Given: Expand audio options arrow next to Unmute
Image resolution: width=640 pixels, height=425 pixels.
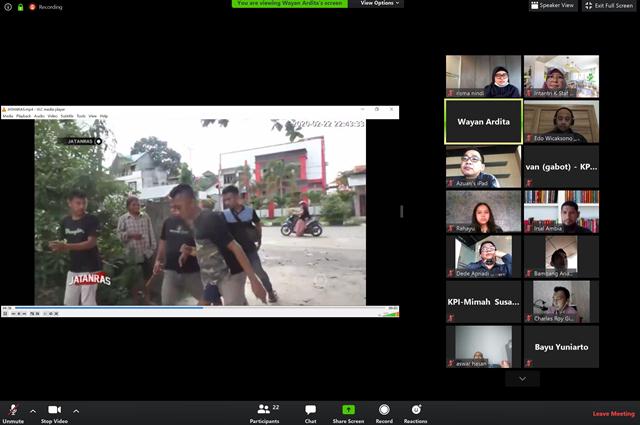Looking at the screenshot, I should click(x=32, y=410).
